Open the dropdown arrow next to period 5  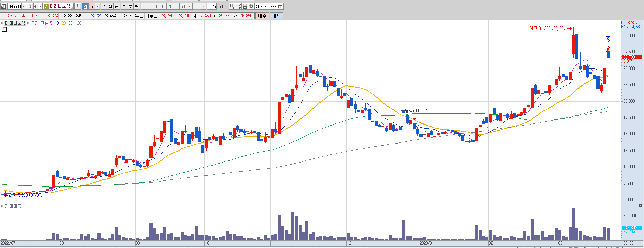click(97, 6)
